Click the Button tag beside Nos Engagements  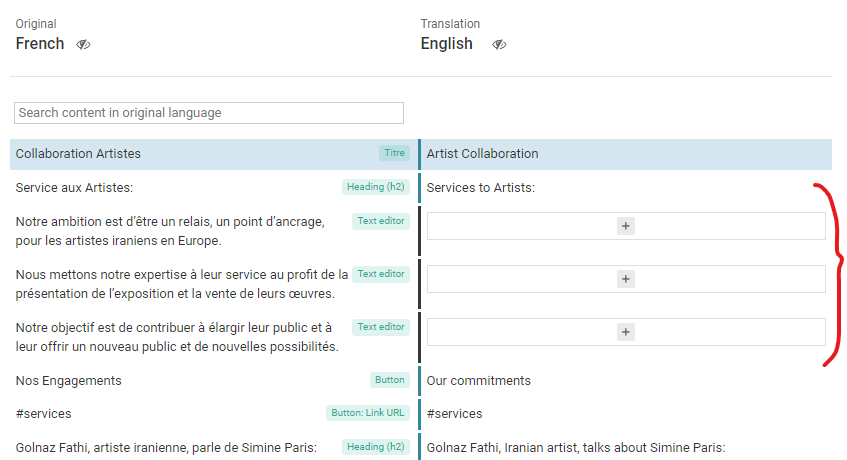(x=389, y=380)
